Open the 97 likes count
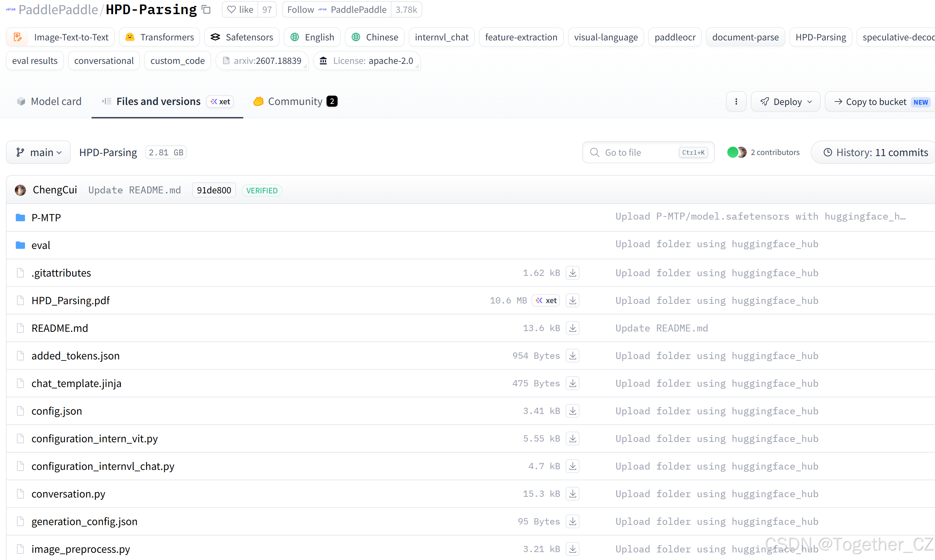 (267, 9)
